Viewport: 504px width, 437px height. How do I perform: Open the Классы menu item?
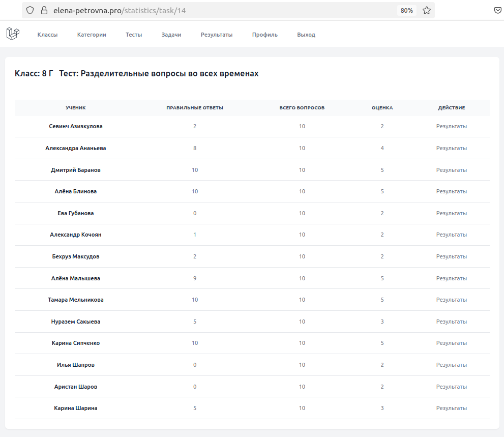pyautogui.click(x=48, y=35)
